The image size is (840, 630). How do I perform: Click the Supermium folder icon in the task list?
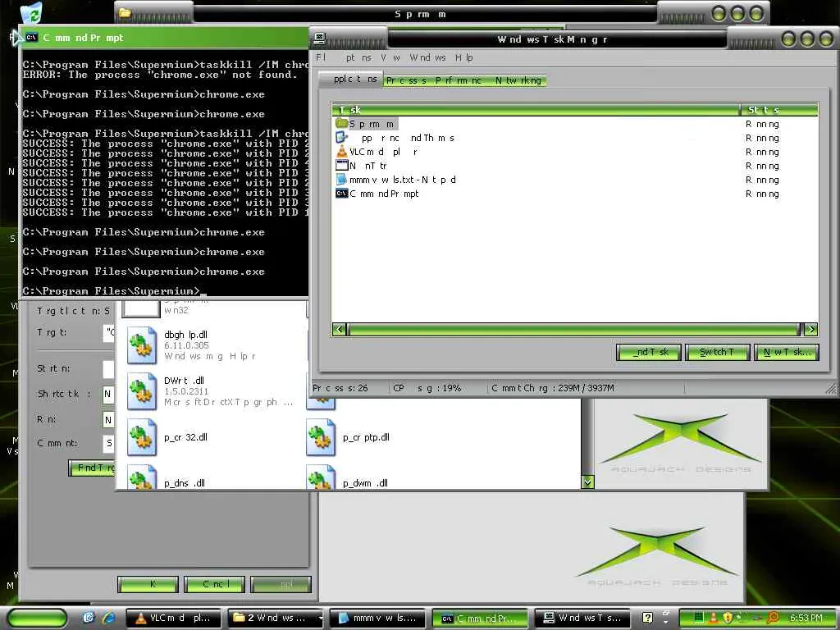[342, 123]
